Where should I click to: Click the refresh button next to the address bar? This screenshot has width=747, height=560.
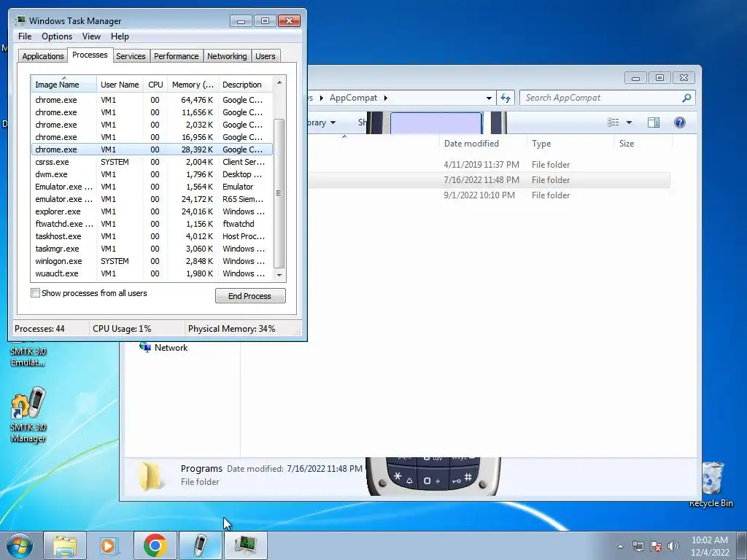click(x=506, y=98)
